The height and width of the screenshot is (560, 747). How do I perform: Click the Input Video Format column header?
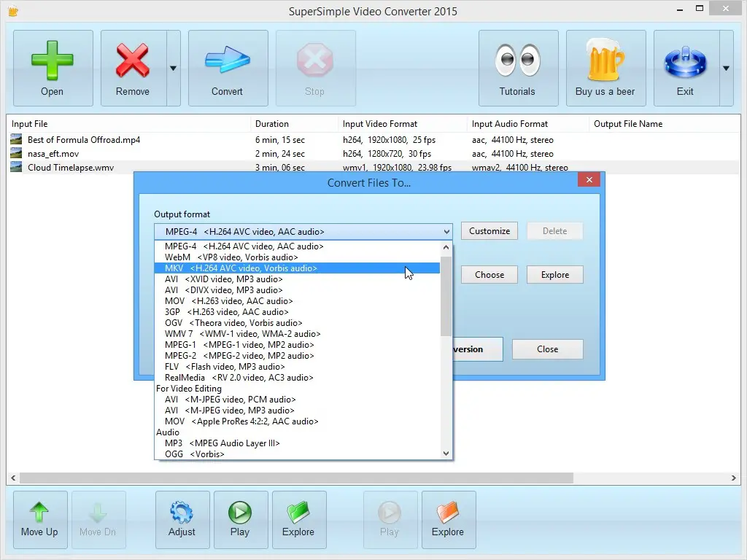(403, 124)
